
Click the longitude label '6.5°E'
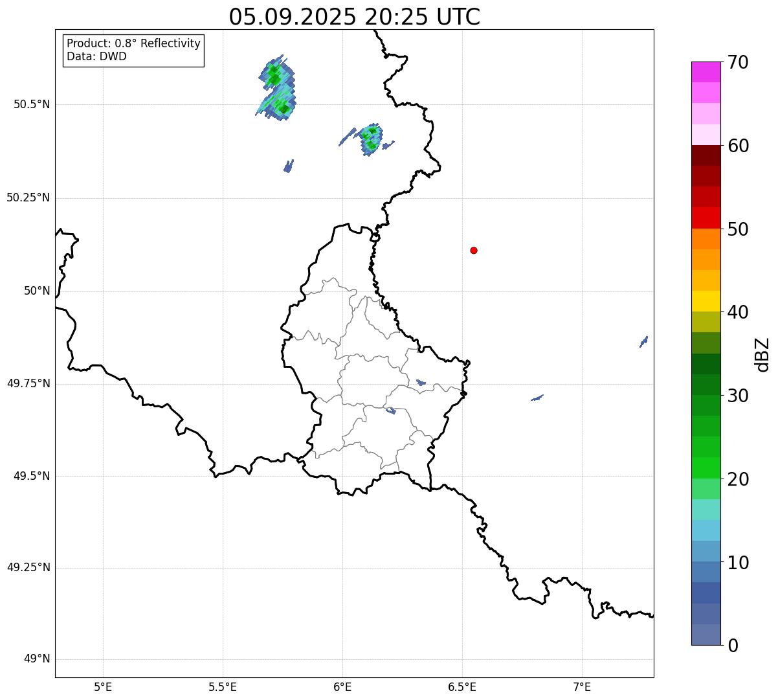tap(462, 687)
